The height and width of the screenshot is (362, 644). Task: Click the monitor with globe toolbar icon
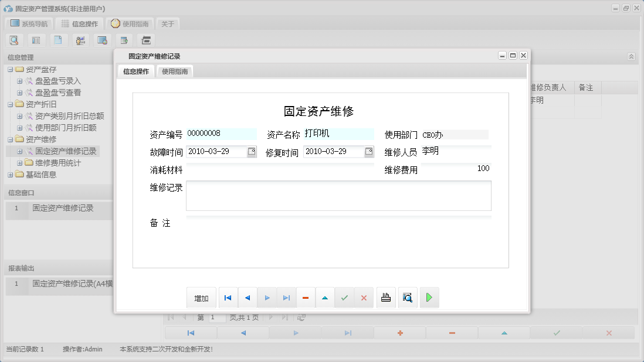tap(103, 40)
